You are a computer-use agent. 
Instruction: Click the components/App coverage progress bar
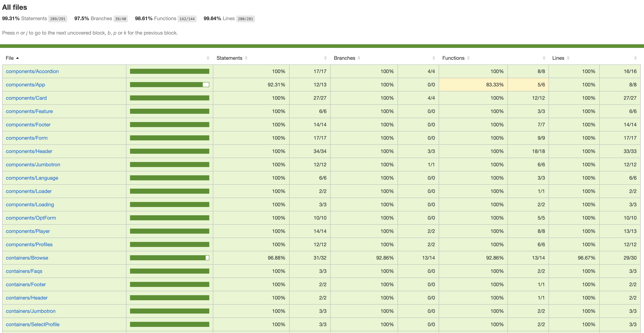pos(169,85)
